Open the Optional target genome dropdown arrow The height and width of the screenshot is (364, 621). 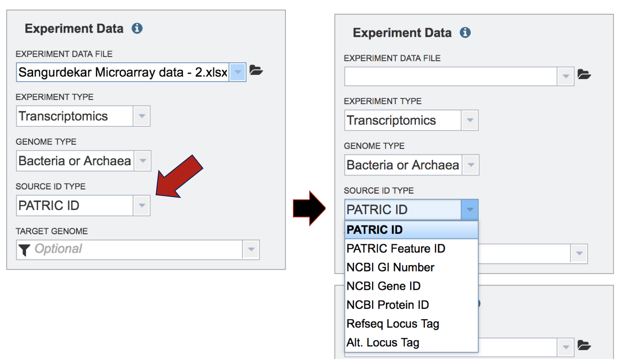[251, 249]
